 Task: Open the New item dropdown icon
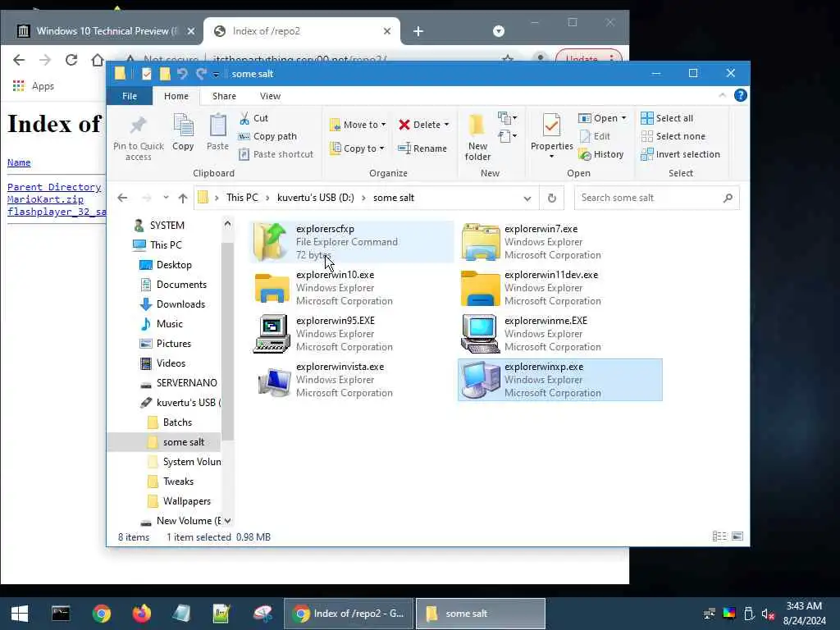point(507,117)
